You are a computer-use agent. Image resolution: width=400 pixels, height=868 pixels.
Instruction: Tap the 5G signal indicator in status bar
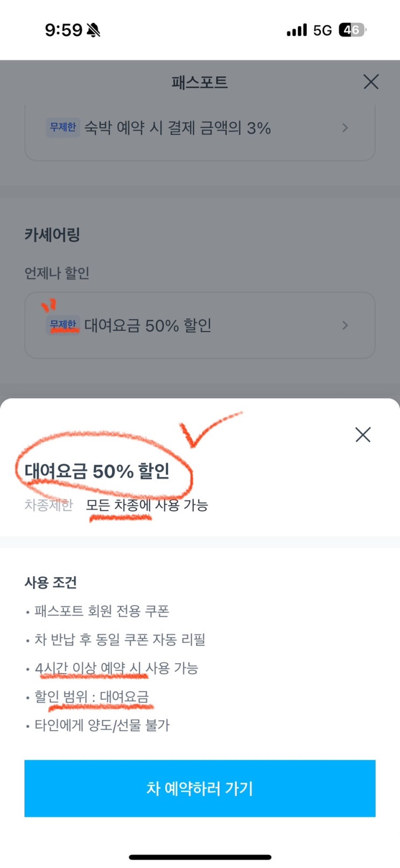[x=322, y=30]
